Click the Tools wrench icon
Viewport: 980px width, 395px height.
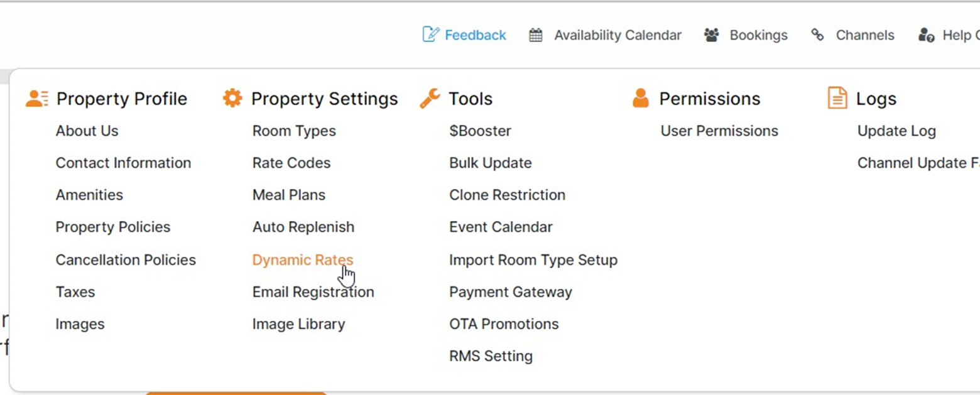[430, 99]
